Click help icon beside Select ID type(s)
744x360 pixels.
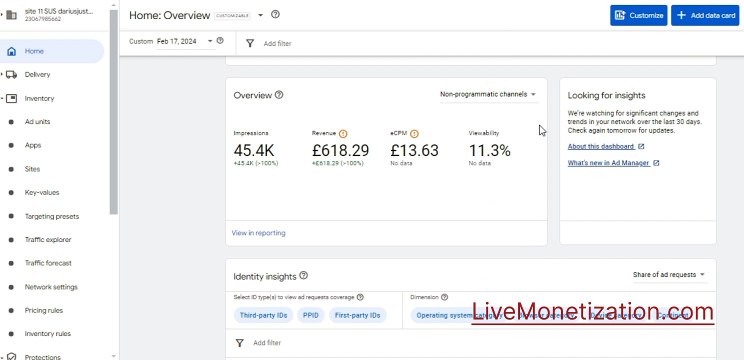pyautogui.click(x=360, y=297)
